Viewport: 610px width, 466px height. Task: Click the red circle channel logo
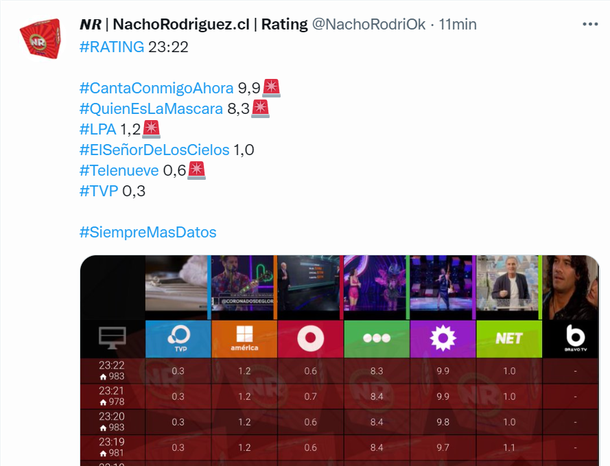click(310, 338)
